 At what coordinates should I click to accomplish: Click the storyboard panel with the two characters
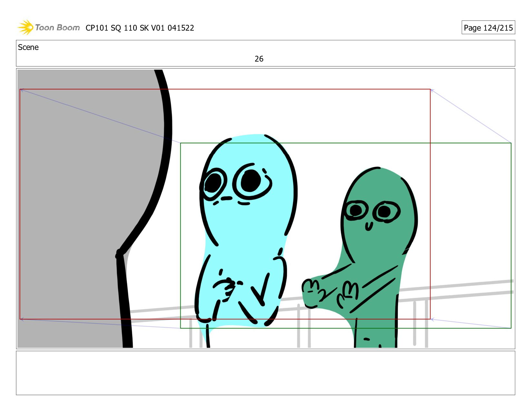pos(266,209)
